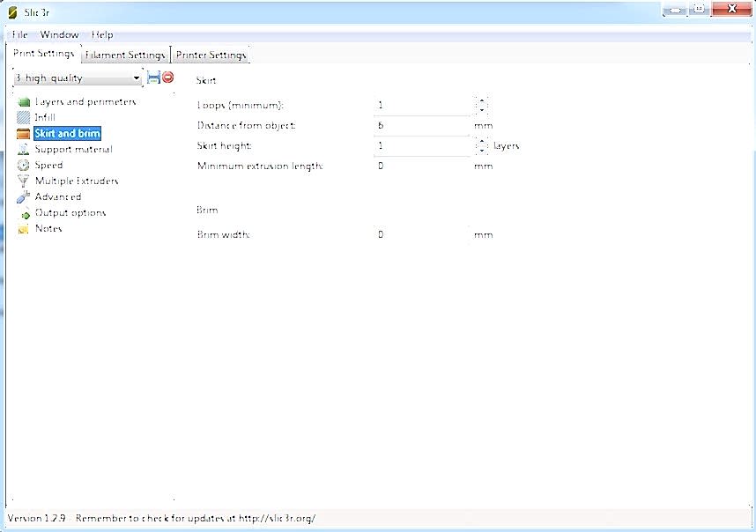Click the Brim width input field
Screen dimensions: 756x532
tap(421, 235)
